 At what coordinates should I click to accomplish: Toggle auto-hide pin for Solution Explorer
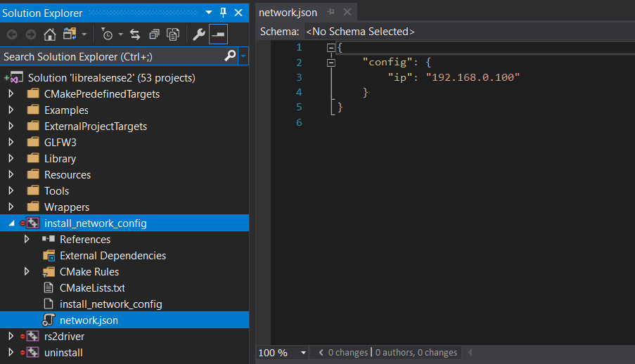click(223, 13)
